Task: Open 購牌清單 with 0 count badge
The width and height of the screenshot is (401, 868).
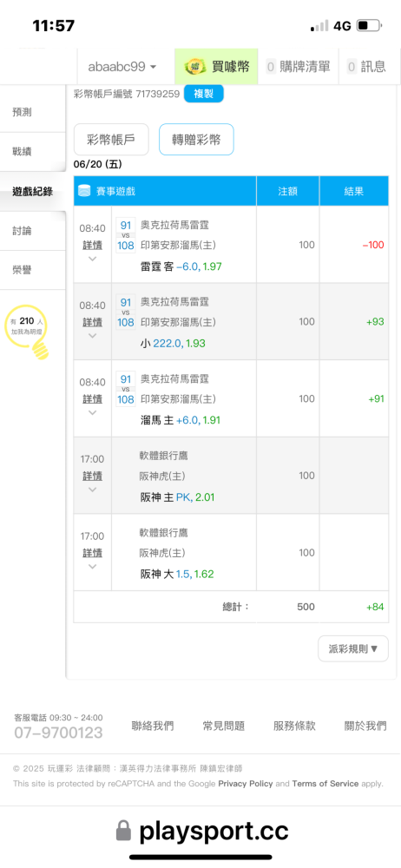Action: [x=299, y=67]
